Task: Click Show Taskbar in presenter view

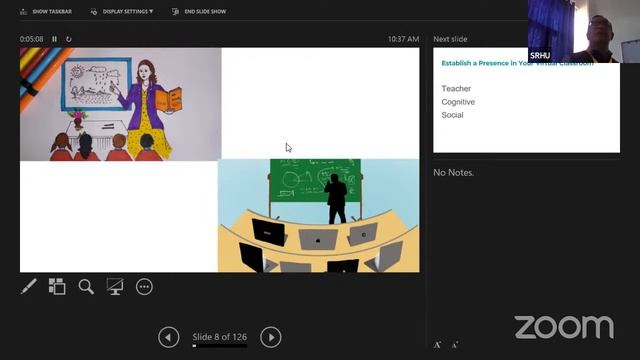Action: tap(46, 11)
